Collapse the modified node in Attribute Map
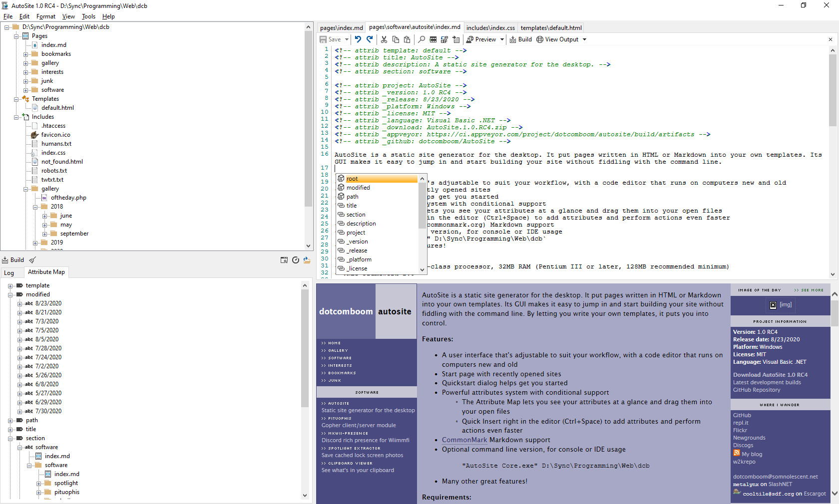839x504 pixels. point(10,294)
